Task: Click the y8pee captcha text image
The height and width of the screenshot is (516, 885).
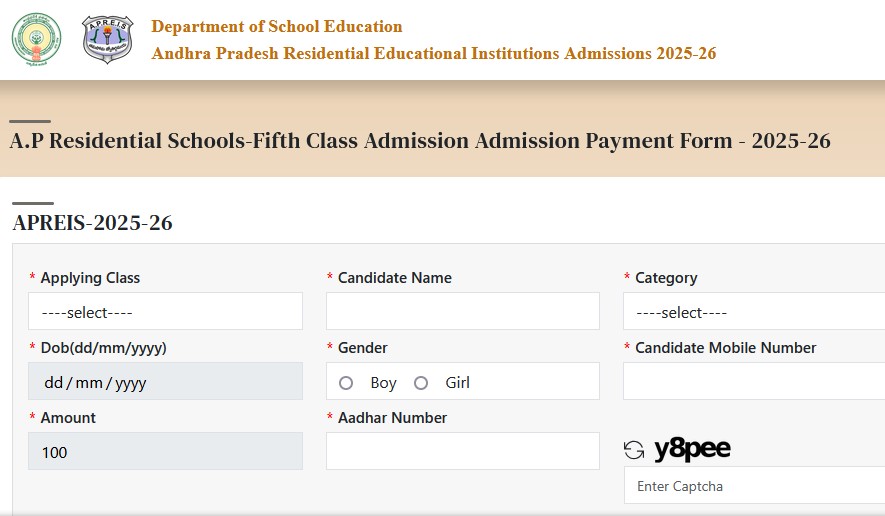Action: pyautogui.click(x=692, y=450)
